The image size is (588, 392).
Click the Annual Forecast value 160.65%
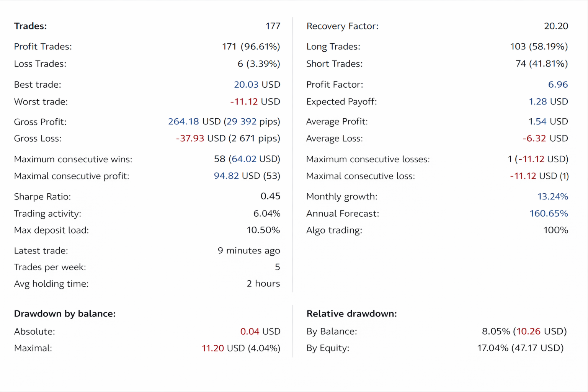pyautogui.click(x=549, y=214)
